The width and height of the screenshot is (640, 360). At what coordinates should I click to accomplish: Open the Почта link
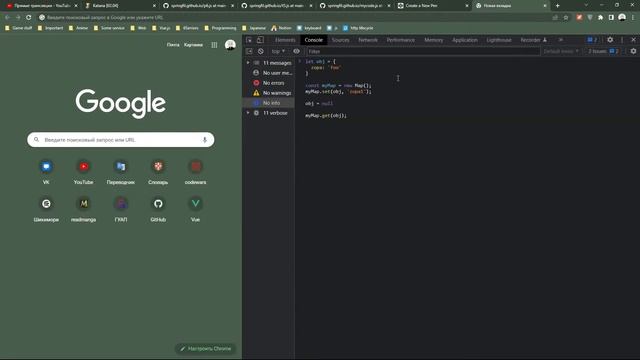[x=173, y=45]
